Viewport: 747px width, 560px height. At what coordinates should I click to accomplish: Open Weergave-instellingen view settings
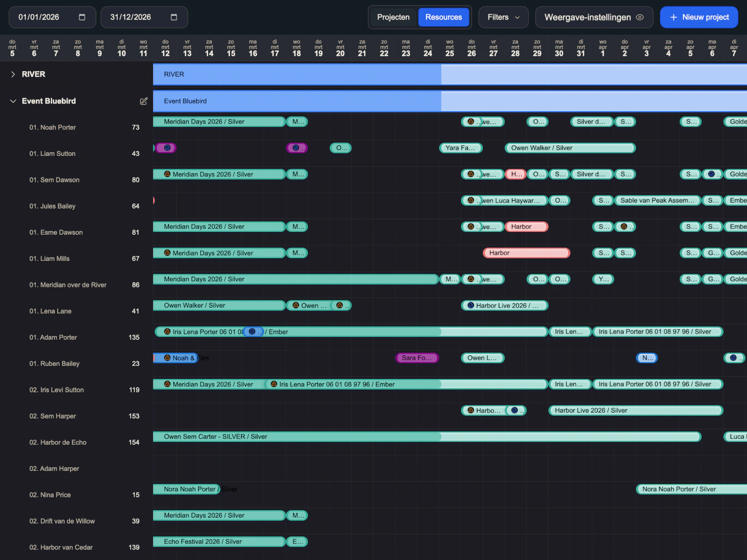[587, 17]
